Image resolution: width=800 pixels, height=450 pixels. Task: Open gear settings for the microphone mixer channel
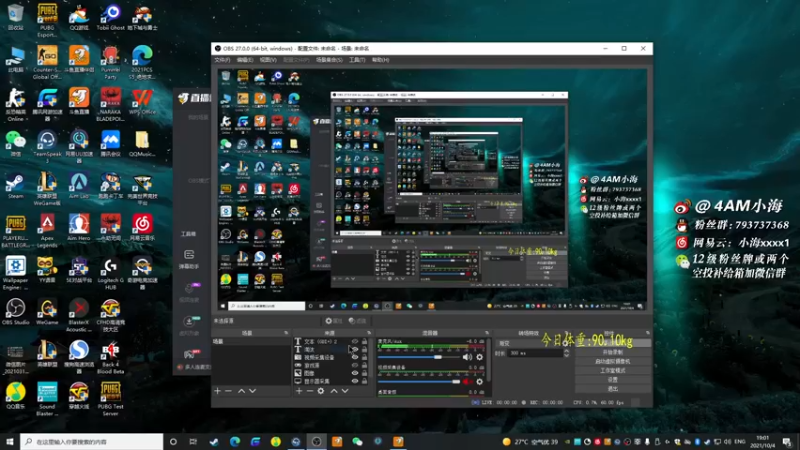tap(480, 357)
